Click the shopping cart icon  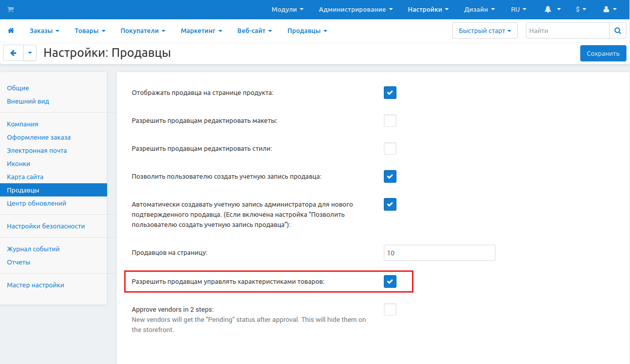[x=11, y=9]
